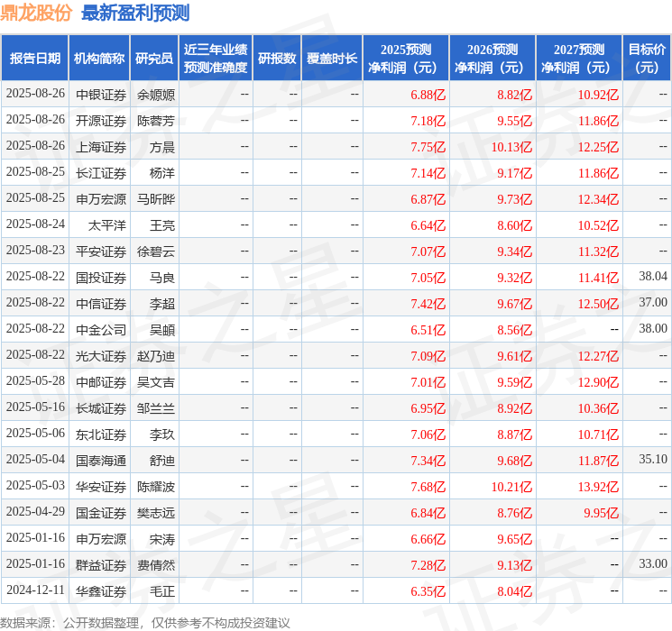The height and width of the screenshot is (631, 672).
Task: Click the 华安证券 13.92亿 forecast value
Action: pyautogui.click(x=598, y=487)
